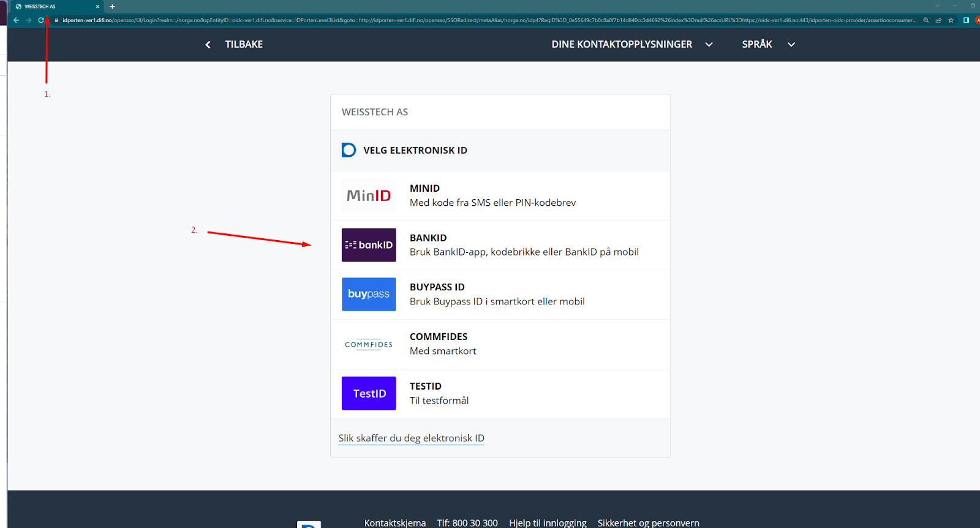
Task: Click the browser profile avatar
Action: coord(978,20)
